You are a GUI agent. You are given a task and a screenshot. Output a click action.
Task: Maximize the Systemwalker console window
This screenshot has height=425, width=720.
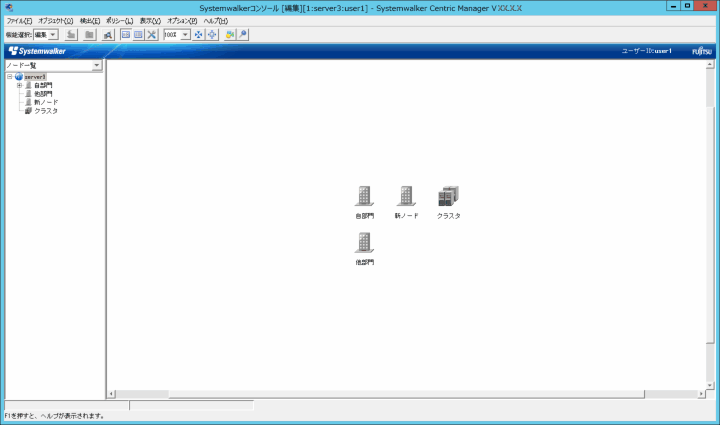click(687, 6)
